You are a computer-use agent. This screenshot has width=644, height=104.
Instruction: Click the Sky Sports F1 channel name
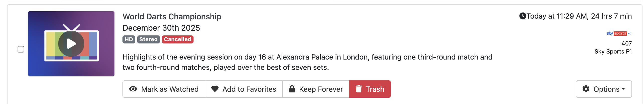coord(613,51)
